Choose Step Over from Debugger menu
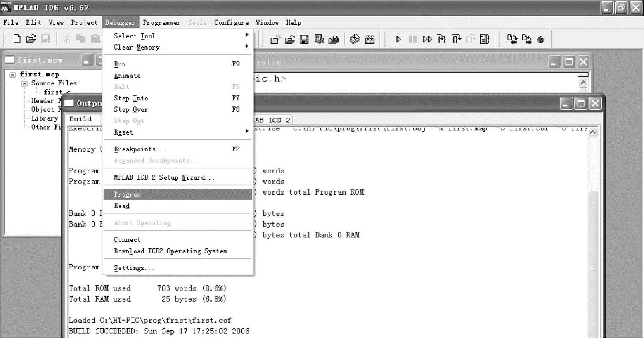The image size is (644, 338). tap(178, 109)
